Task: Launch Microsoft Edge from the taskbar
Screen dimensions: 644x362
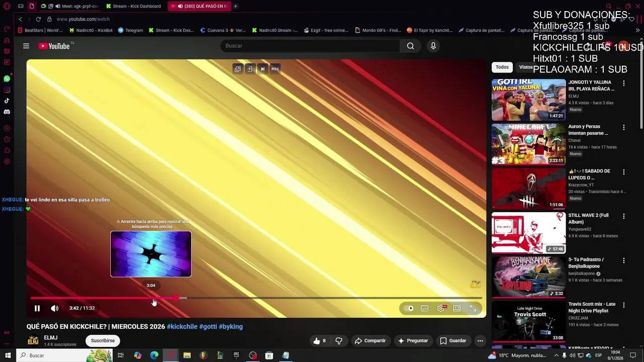Action: pyautogui.click(x=154, y=355)
